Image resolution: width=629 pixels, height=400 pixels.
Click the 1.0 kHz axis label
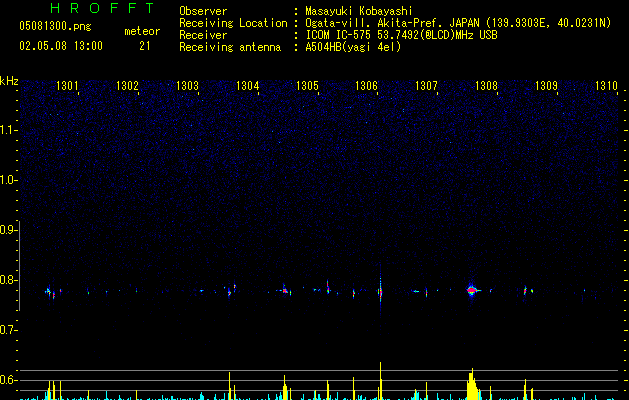coord(8,180)
